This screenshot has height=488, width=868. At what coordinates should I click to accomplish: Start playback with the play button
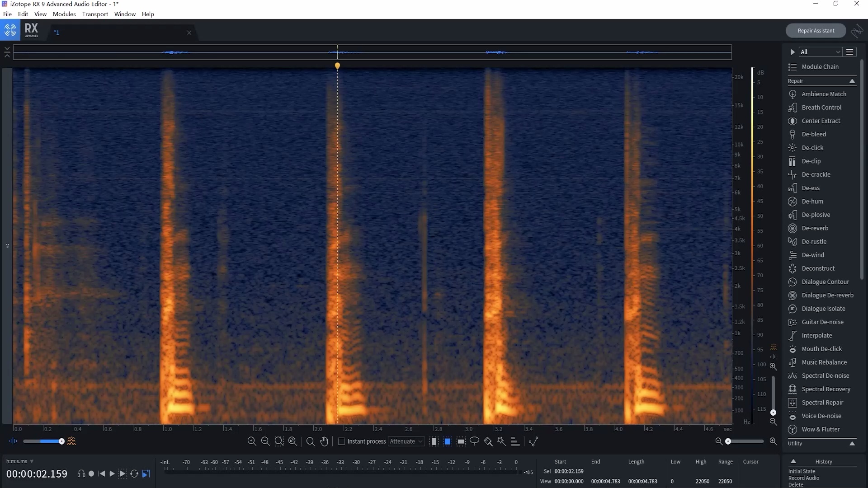(112, 474)
